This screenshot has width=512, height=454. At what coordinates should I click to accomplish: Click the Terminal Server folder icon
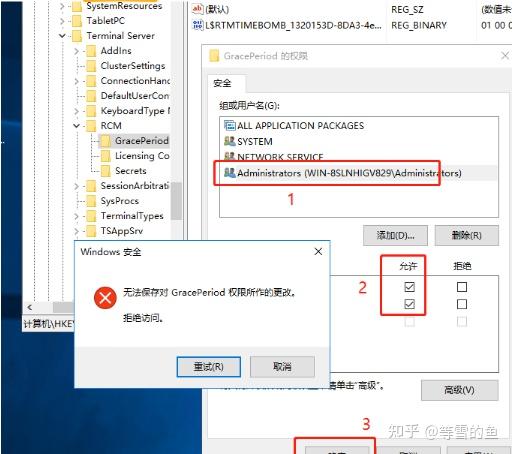click(77, 36)
